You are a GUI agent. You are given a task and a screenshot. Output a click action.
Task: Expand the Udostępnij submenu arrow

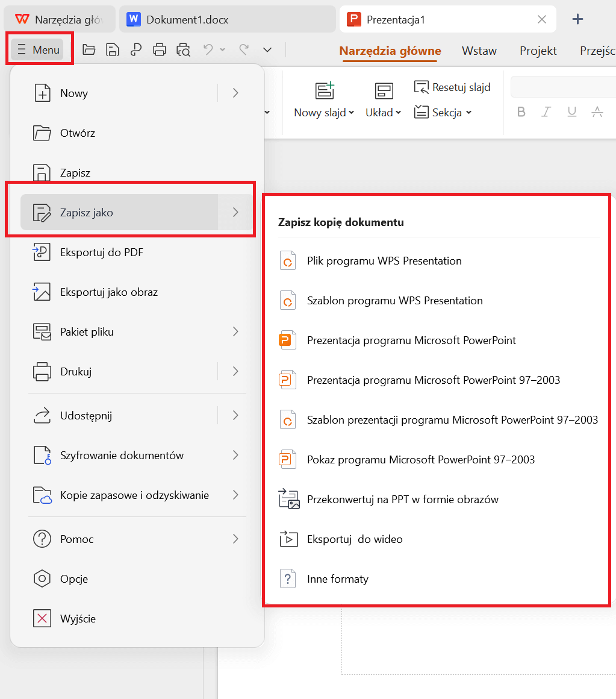pyautogui.click(x=235, y=415)
